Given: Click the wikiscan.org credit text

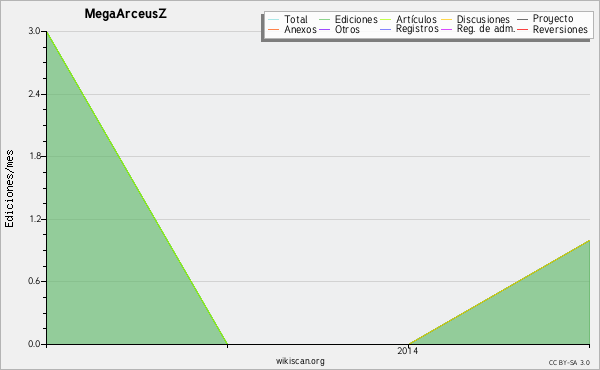Looking at the screenshot, I should [300, 361].
